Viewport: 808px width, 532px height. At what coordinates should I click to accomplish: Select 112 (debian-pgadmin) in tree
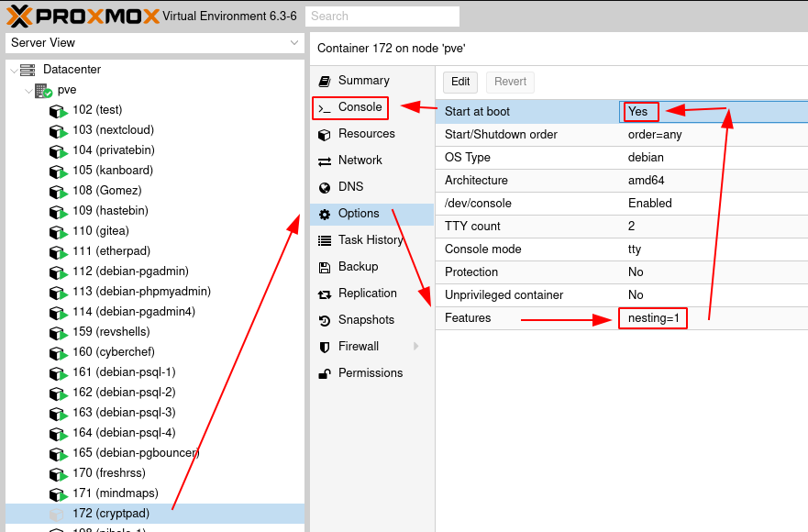(155, 272)
